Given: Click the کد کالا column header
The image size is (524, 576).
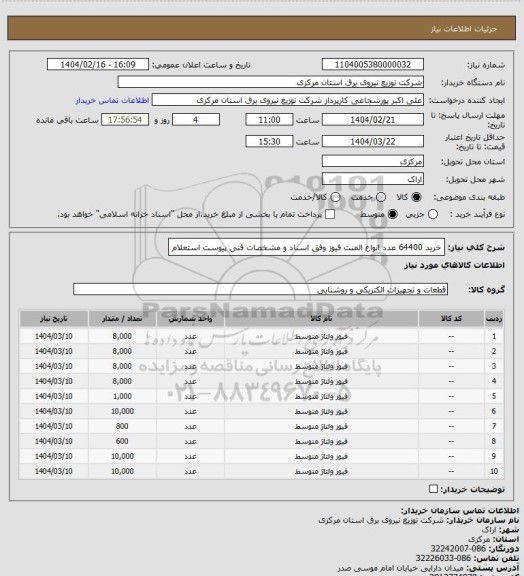Looking at the screenshot, I should point(451,319).
